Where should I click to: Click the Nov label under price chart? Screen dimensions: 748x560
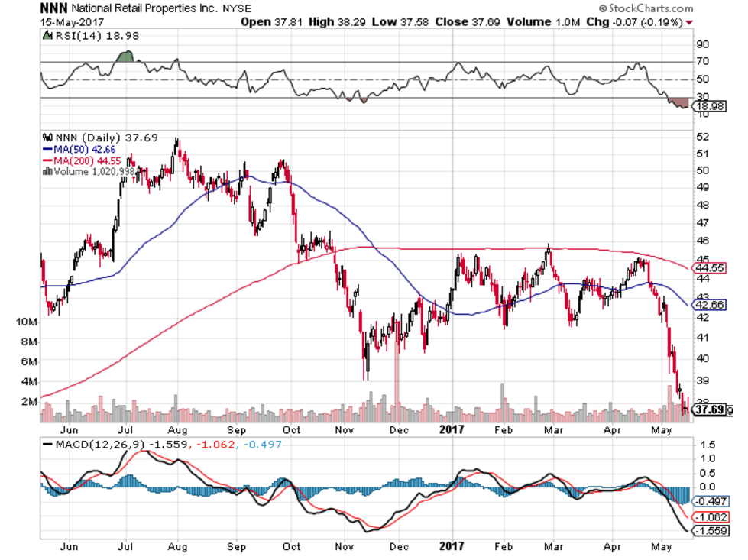344,430
